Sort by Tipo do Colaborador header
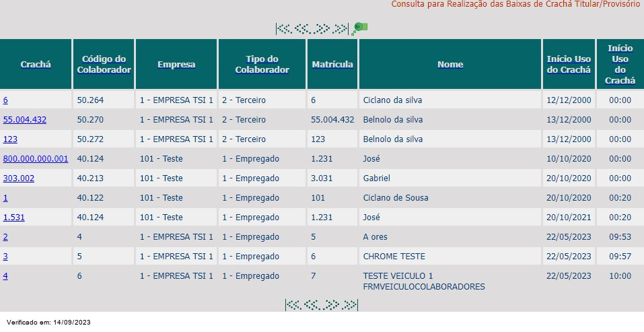The height and width of the screenshot is (332, 644). (262, 65)
